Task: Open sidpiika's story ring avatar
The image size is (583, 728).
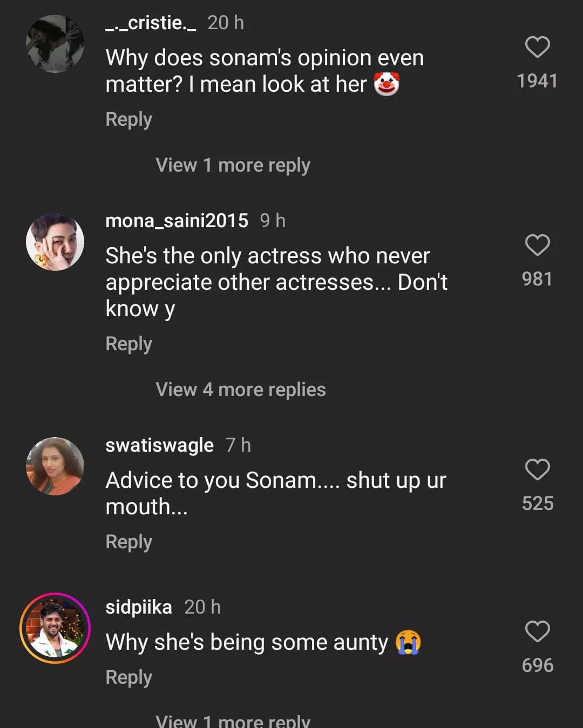Action: (55, 628)
